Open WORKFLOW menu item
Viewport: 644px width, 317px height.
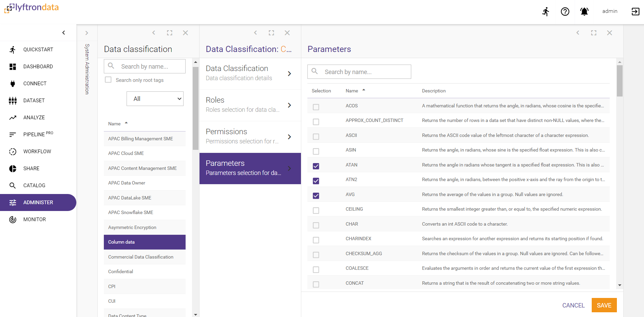point(38,152)
